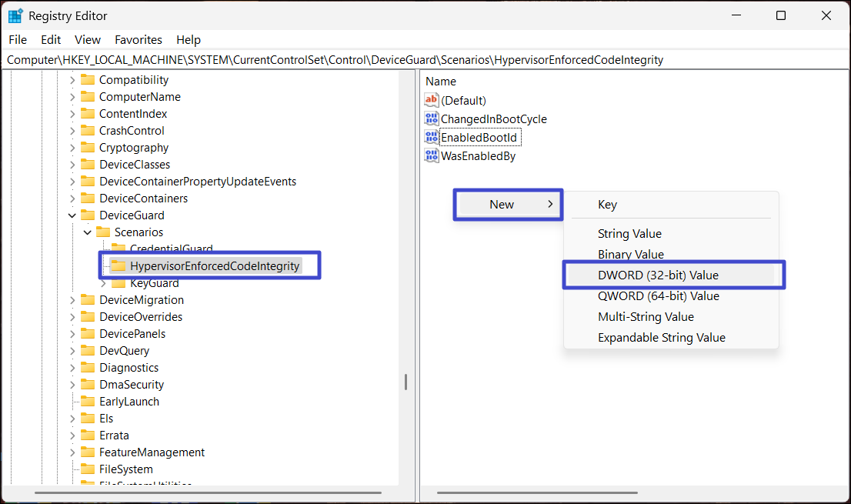Click the EnabledBootId binary icon
The image size is (851, 504).
pyautogui.click(x=432, y=137)
